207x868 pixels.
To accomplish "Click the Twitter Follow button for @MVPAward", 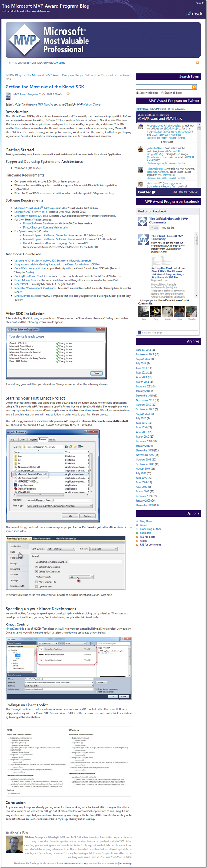I will (142, 109).
